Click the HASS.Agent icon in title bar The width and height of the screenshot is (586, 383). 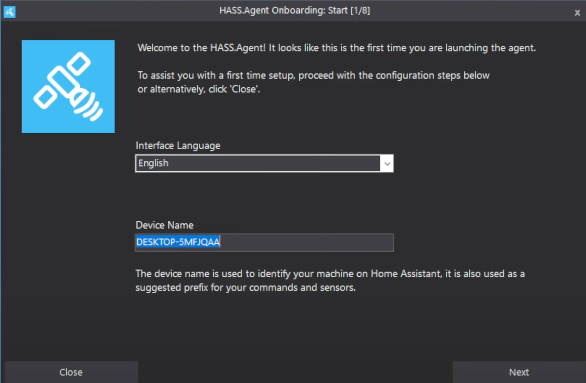(x=9, y=12)
